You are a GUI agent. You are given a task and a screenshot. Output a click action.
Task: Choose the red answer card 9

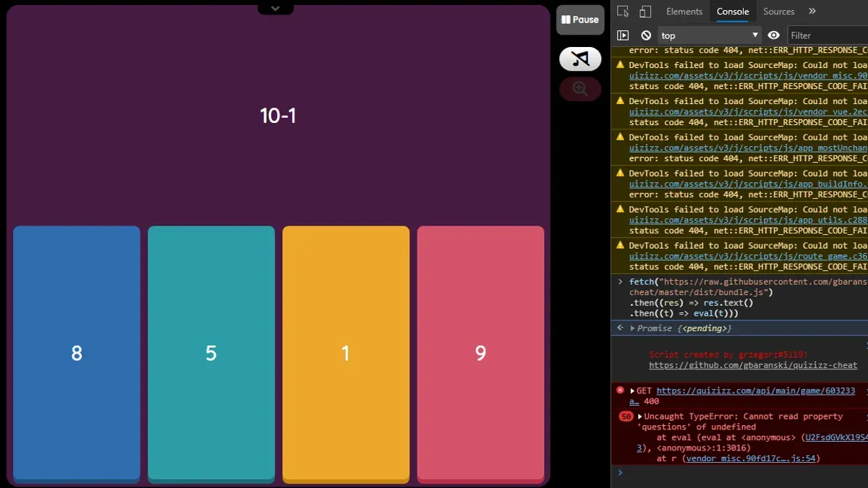(480, 354)
